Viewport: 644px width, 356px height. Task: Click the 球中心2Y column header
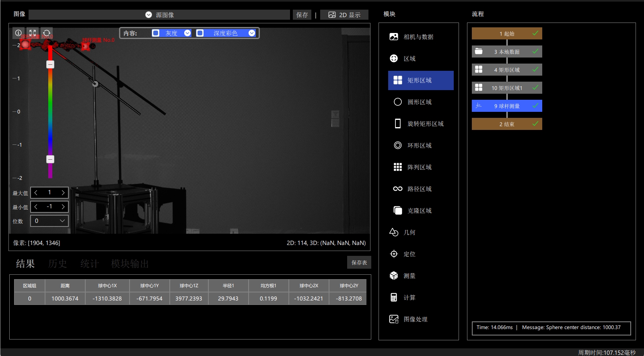pyautogui.click(x=349, y=286)
